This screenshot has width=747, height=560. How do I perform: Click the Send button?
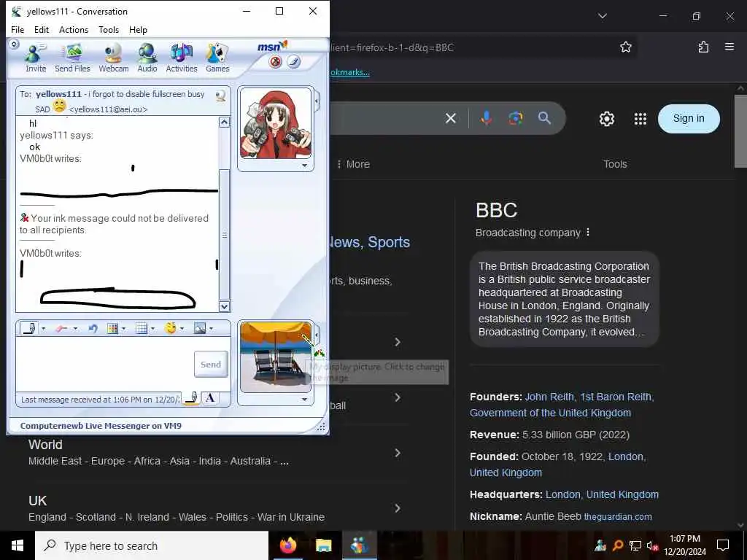coord(211,365)
